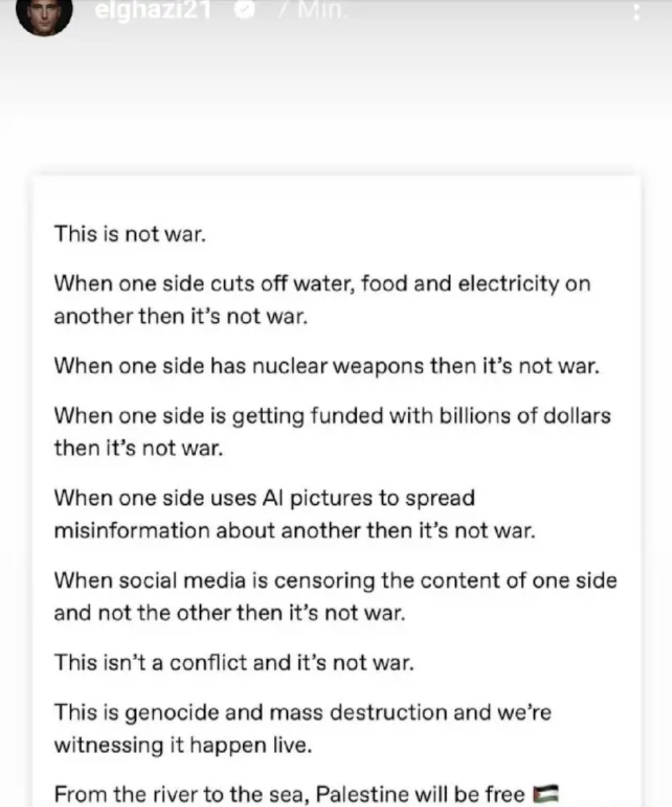Open the three-dot story options menu

[636, 12]
